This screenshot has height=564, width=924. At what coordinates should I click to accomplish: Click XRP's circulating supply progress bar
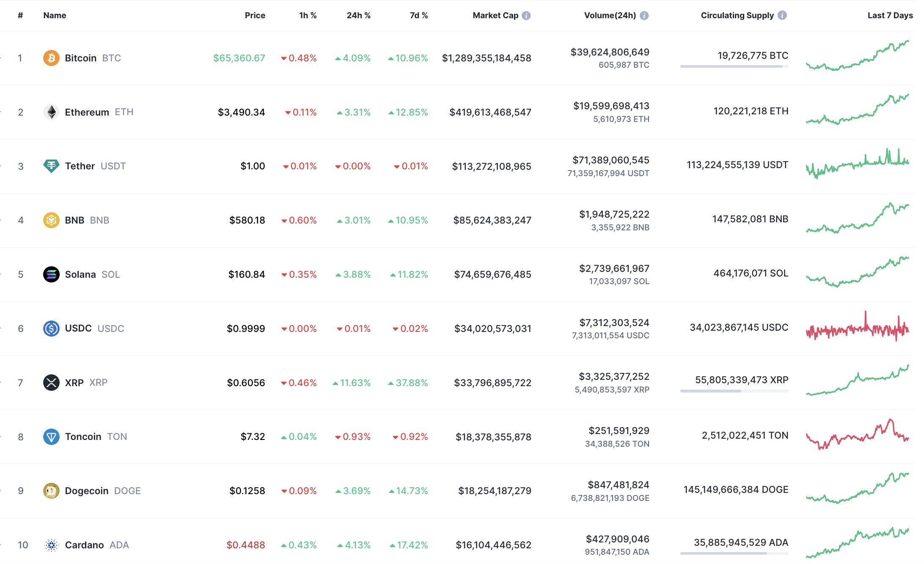coord(734,391)
